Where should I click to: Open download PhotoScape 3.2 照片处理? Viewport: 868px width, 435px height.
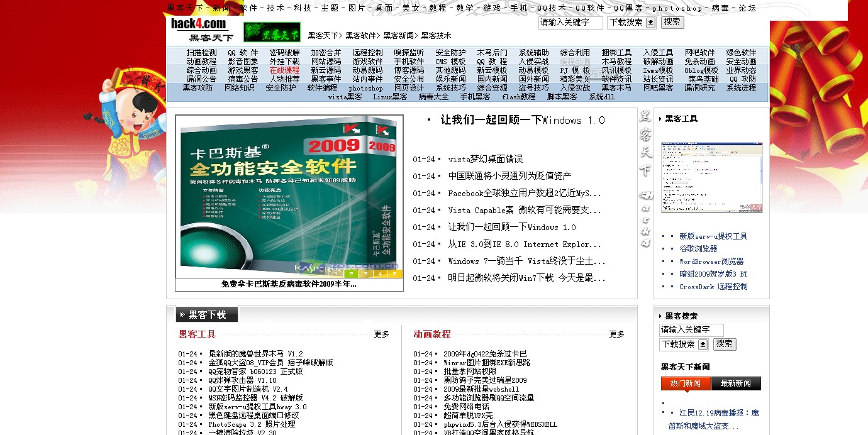point(252,424)
